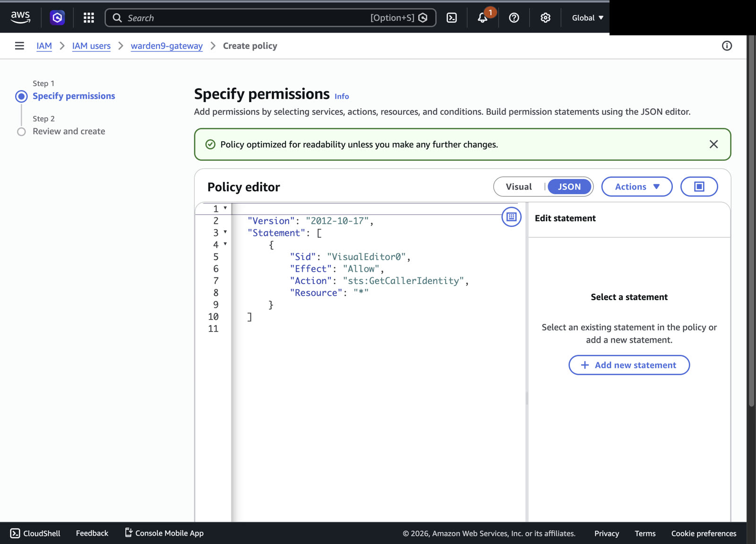
Task: Go to IAM users breadcrumb
Action: 91,46
